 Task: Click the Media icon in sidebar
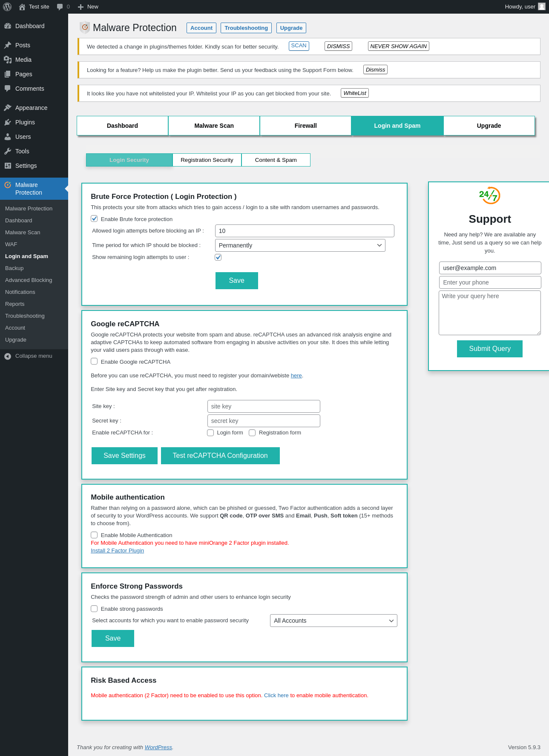[x=8, y=60]
